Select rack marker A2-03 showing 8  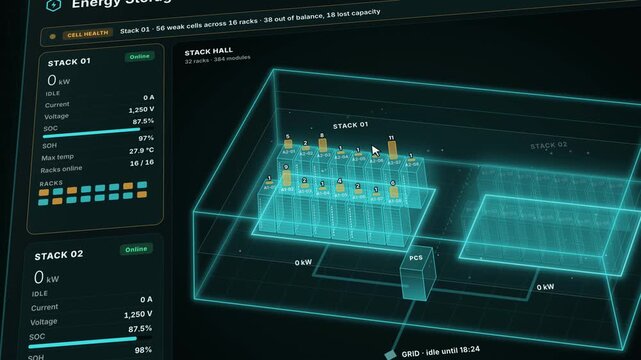pos(323,144)
